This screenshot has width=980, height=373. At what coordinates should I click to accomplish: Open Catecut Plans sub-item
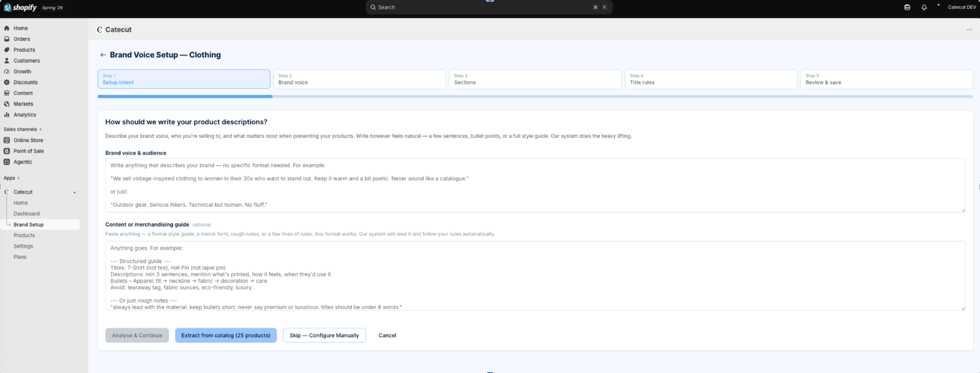point(20,257)
